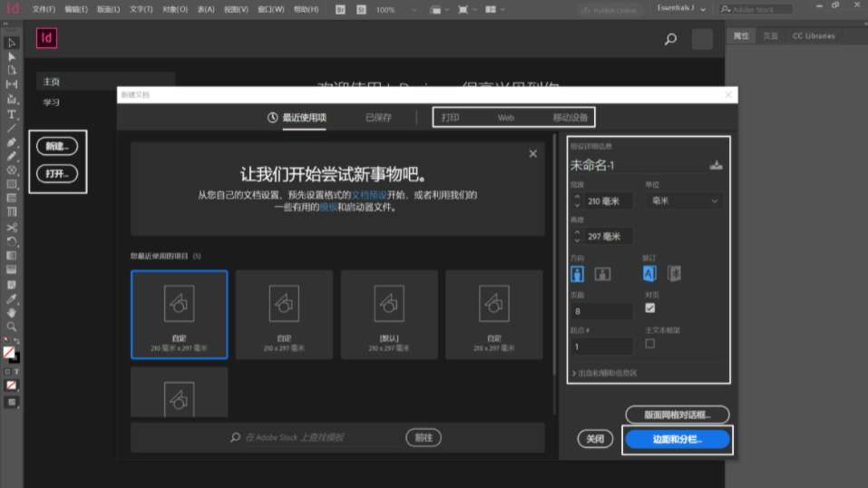Follow the 文档预设 link
Screen dimensions: 868x488
coord(369,195)
